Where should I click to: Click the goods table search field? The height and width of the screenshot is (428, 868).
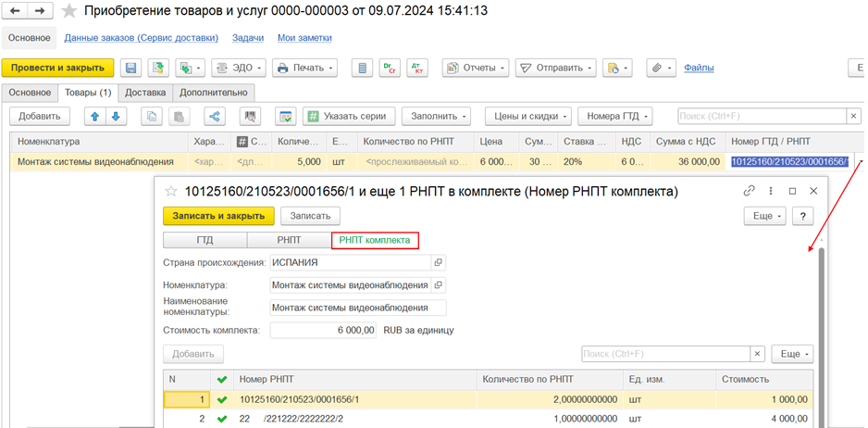coord(762,117)
